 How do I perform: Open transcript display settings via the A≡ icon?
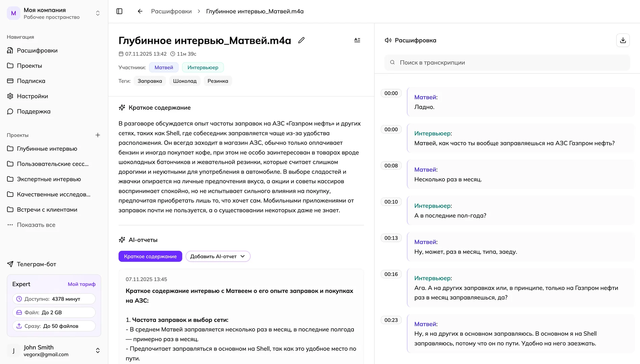tap(357, 40)
